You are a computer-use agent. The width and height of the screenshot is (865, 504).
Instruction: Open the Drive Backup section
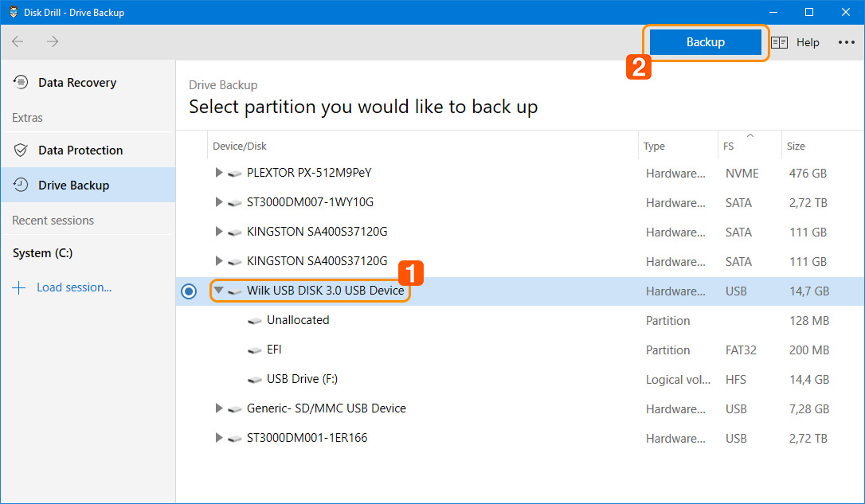pos(88,185)
